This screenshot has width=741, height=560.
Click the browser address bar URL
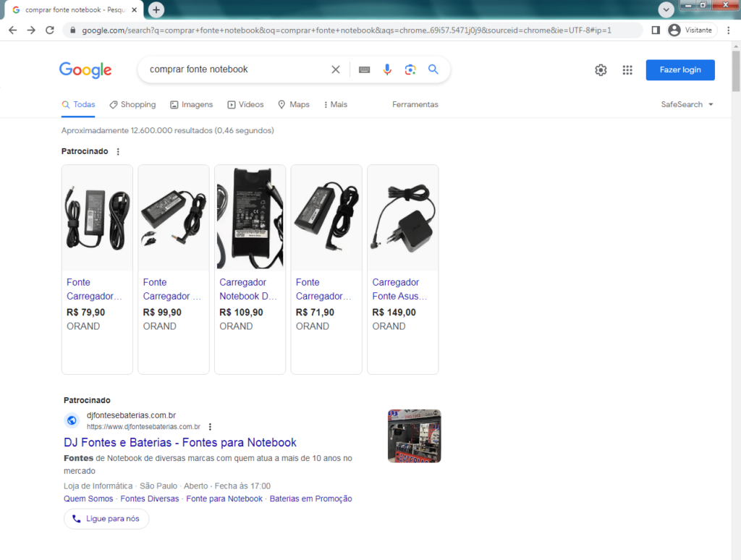coord(347,30)
